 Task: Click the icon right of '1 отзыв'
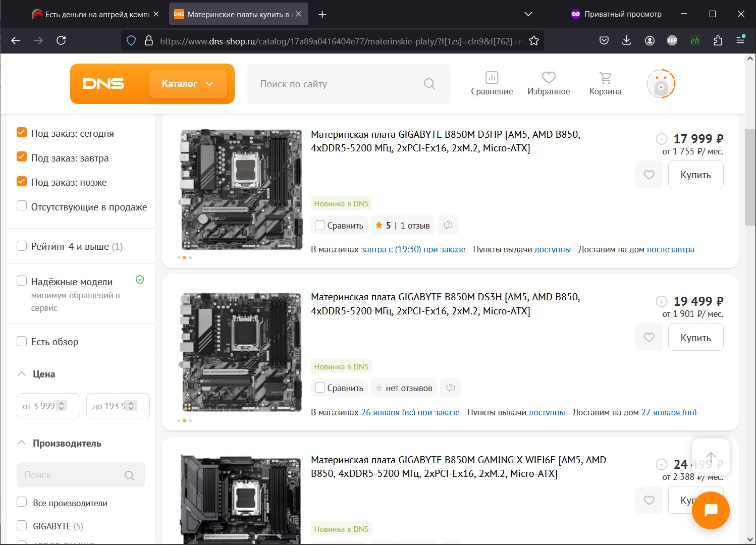point(448,225)
